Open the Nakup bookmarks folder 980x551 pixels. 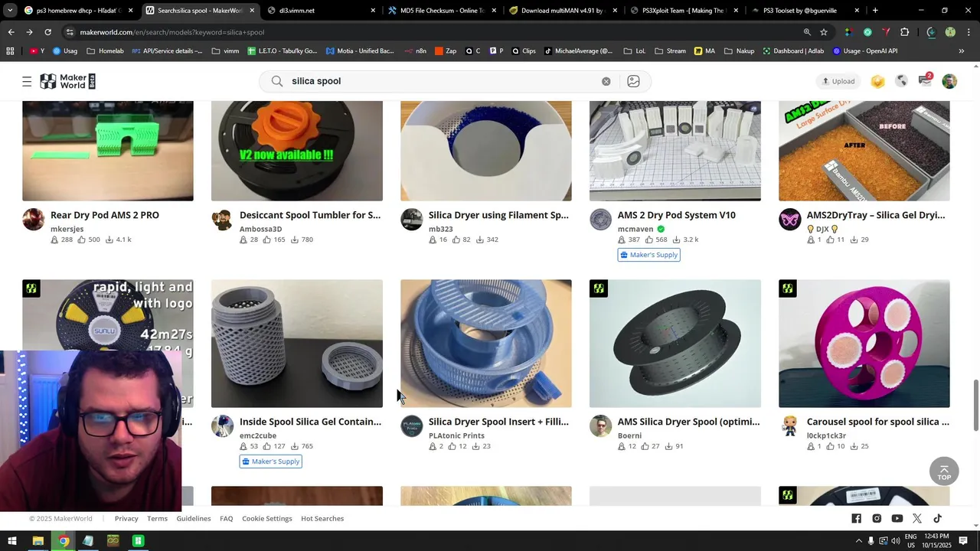[739, 51]
